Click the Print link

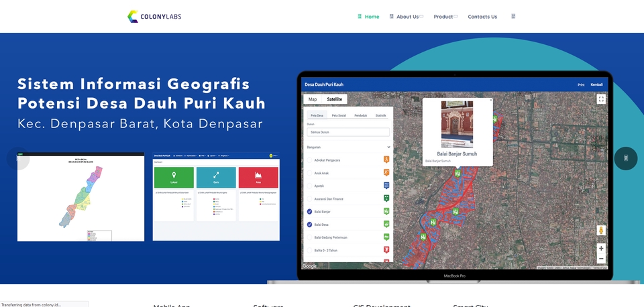tap(581, 85)
